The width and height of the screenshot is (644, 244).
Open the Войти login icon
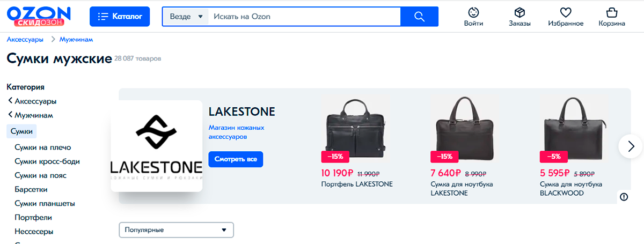[473, 12]
